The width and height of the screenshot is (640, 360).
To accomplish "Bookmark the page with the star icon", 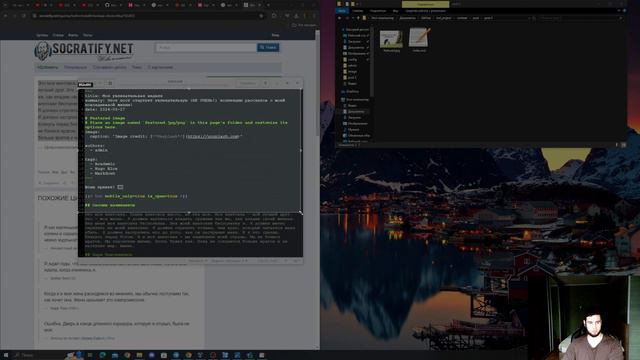I will coord(261,16).
